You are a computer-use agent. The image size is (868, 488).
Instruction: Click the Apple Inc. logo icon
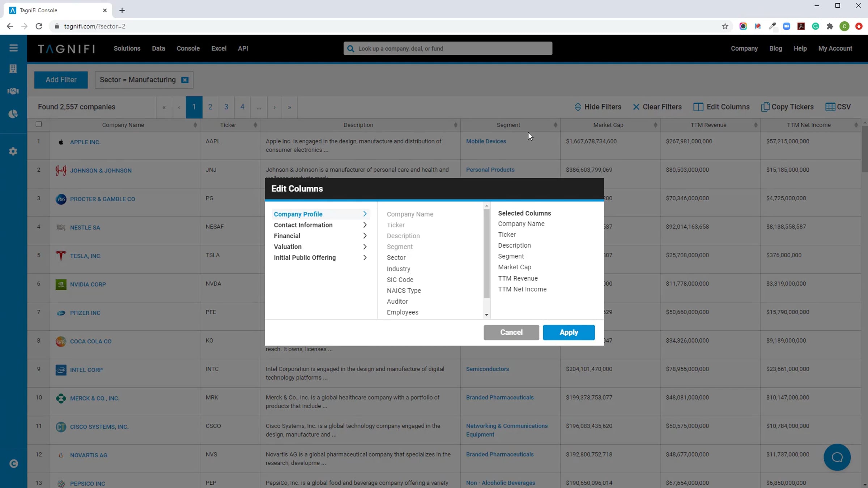[61, 142]
